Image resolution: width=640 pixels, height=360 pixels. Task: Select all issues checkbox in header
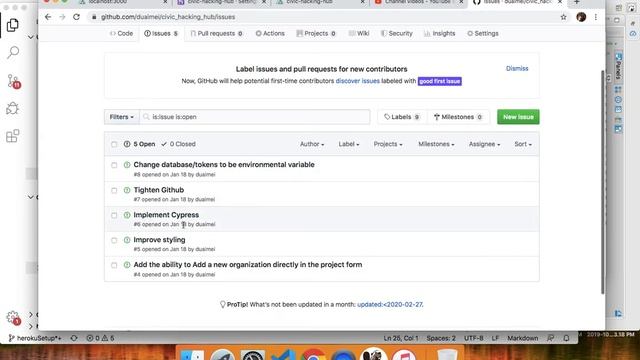coord(114,144)
